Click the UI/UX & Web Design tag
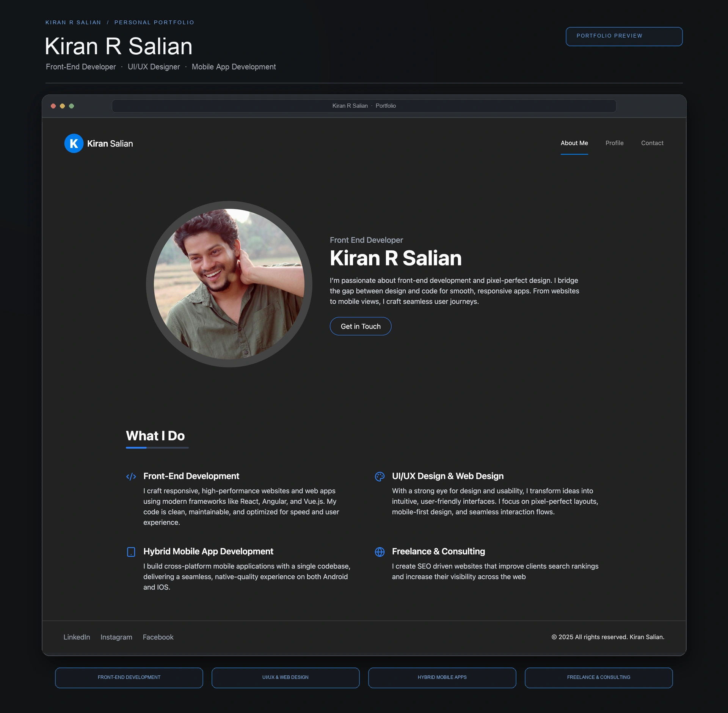 point(285,677)
